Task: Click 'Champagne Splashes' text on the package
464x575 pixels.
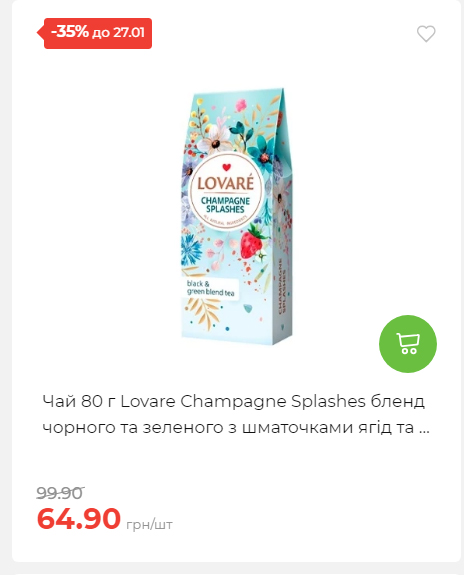Action: (x=225, y=205)
